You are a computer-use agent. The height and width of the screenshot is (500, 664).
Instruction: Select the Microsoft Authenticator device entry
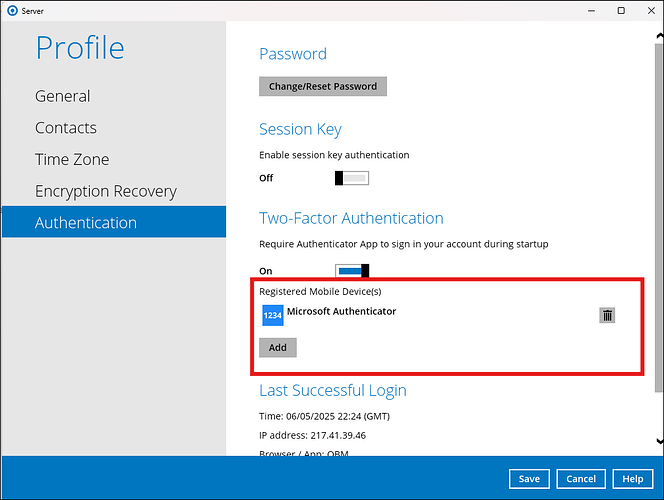click(x=341, y=312)
